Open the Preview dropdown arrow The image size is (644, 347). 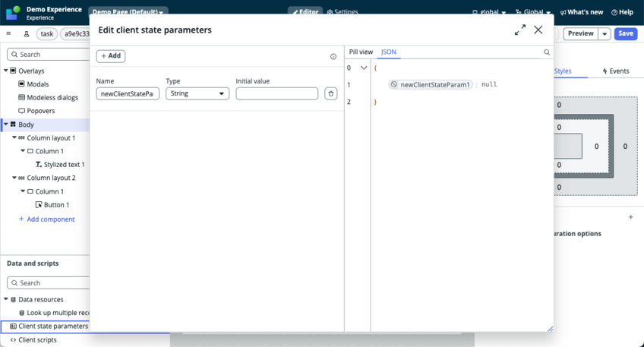(605, 34)
